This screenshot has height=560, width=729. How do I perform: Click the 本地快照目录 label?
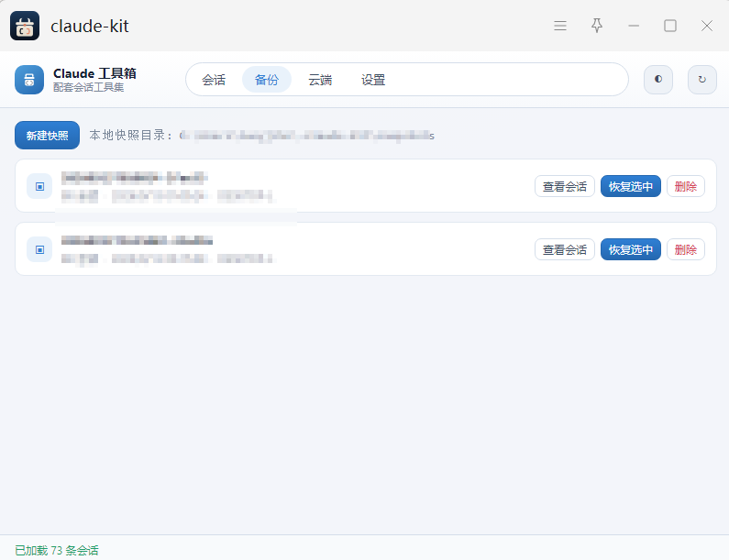tap(130, 136)
